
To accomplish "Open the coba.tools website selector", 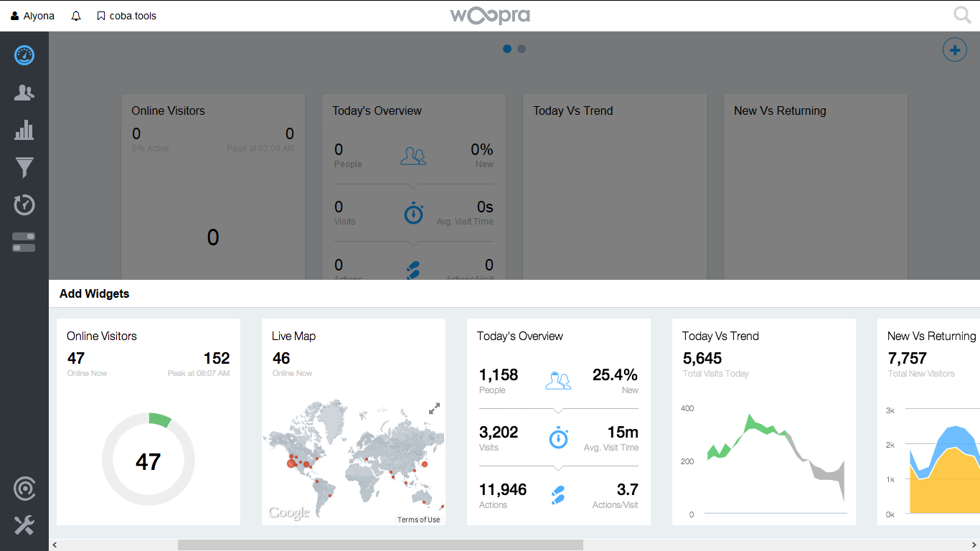I will point(127,16).
